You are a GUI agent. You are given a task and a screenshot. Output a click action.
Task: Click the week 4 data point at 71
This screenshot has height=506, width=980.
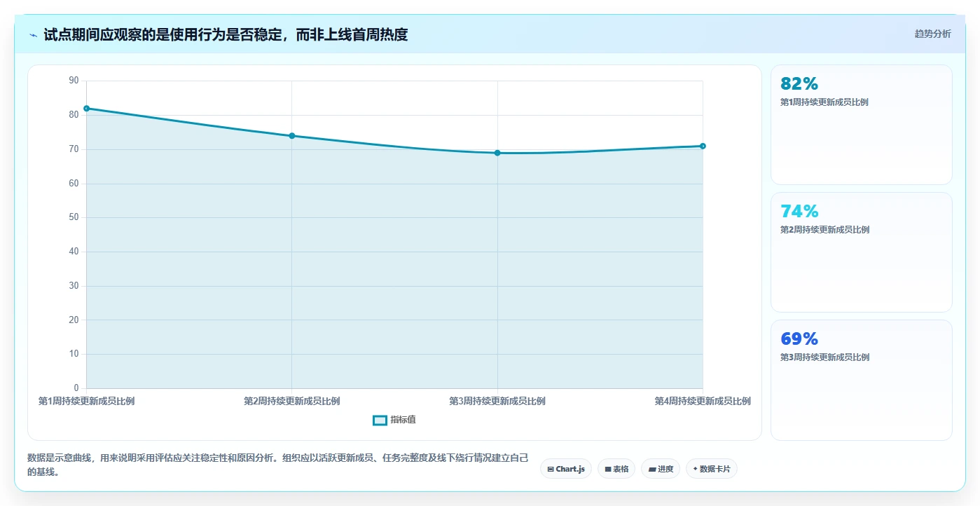click(x=703, y=146)
